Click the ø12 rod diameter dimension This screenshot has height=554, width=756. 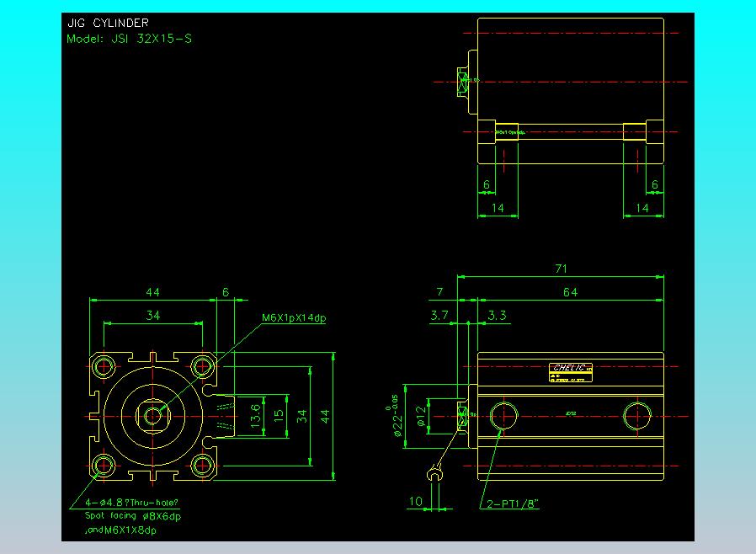coord(420,415)
